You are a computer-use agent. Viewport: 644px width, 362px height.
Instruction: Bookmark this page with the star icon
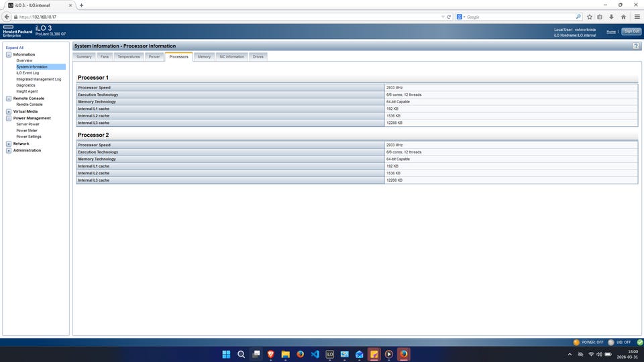tap(590, 17)
